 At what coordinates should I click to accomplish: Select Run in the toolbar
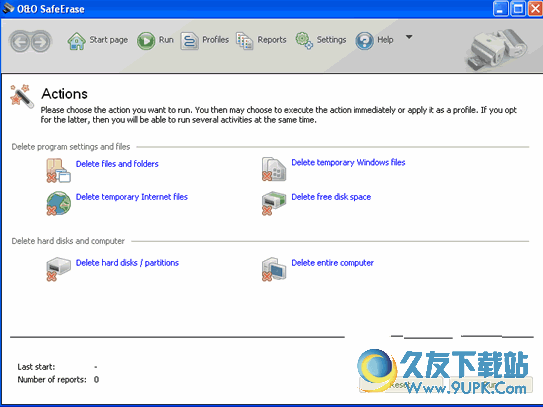166,40
